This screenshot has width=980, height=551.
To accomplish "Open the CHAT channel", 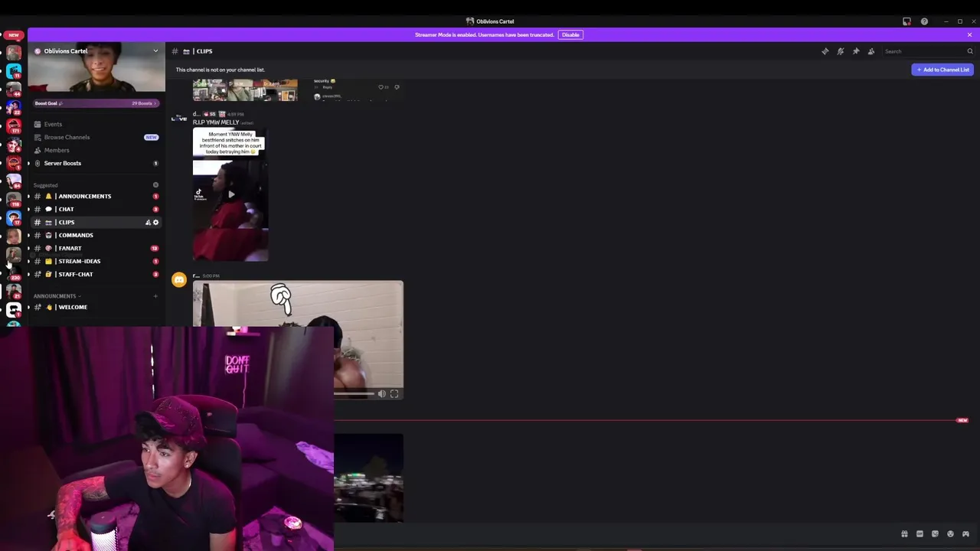I will [x=66, y=209].
